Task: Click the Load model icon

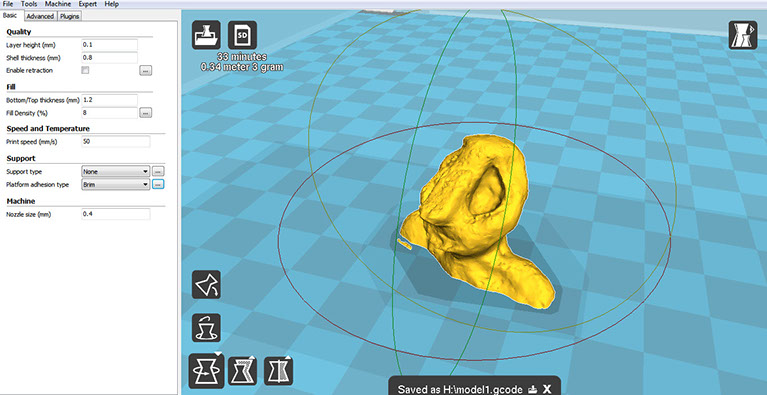Action: 206,35
